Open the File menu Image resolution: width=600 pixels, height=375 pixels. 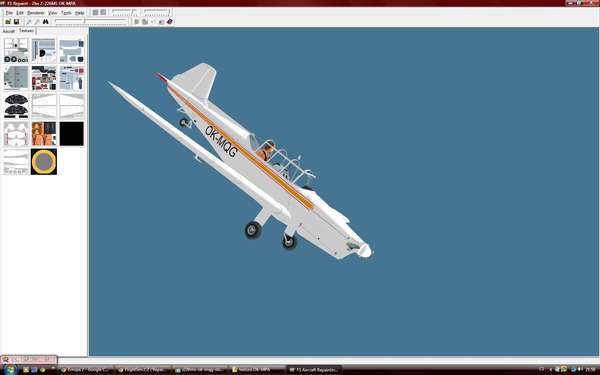[9, 13]
